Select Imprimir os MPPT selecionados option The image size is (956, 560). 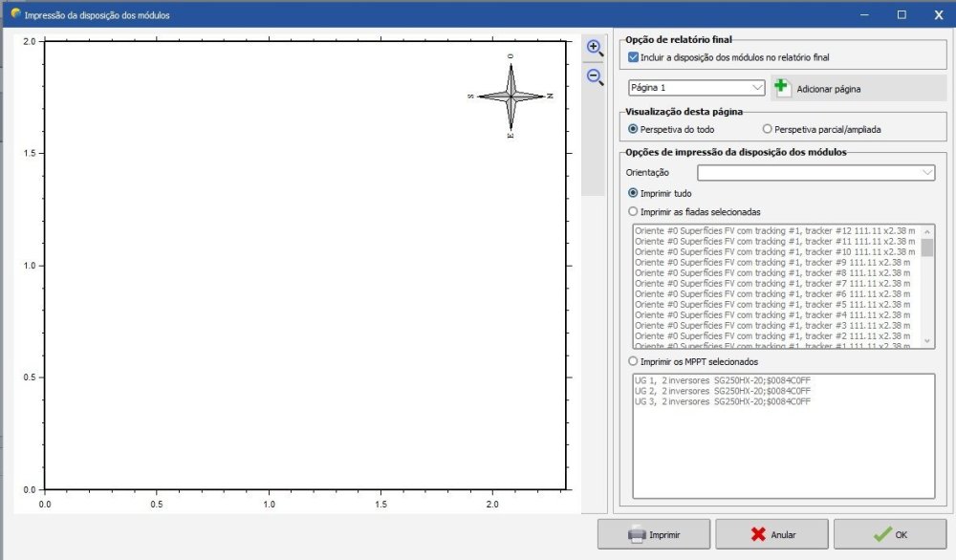click(632, 361)
